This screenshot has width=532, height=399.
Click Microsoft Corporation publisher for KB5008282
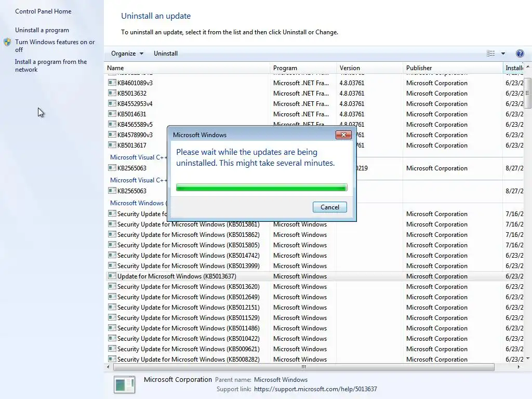point(436,360)
